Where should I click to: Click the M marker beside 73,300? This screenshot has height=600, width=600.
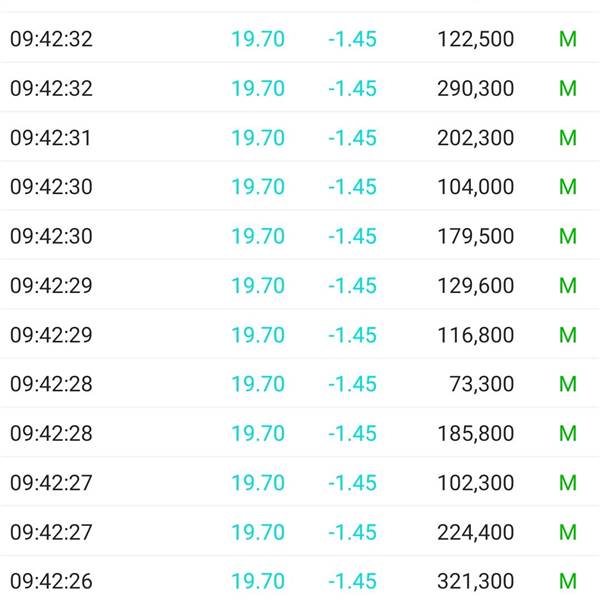[x=568, y=384]
